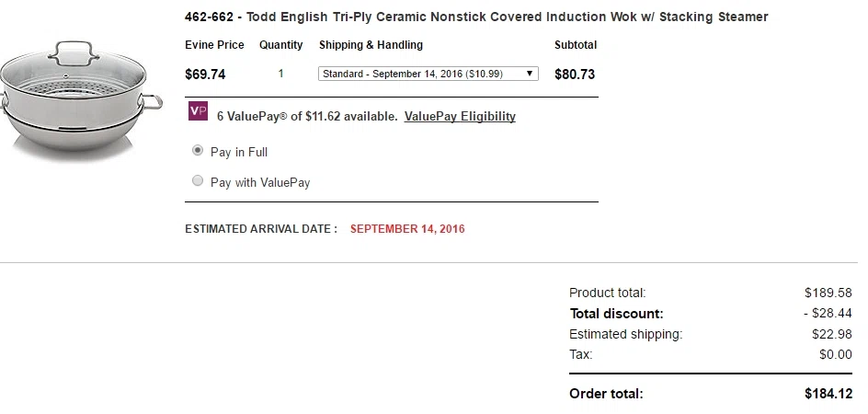Click the Tax amount $0.00

(835, 354)
